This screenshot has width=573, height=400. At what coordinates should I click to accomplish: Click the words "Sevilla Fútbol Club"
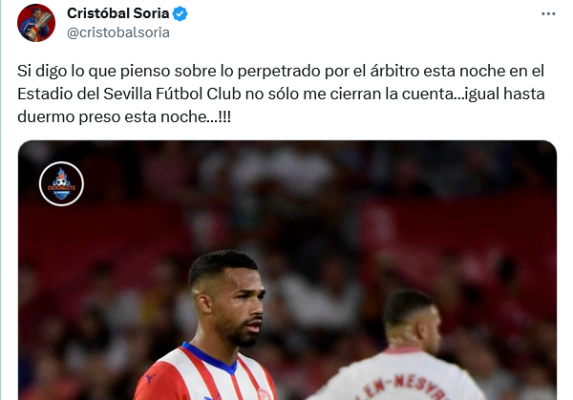pos(172,94)
